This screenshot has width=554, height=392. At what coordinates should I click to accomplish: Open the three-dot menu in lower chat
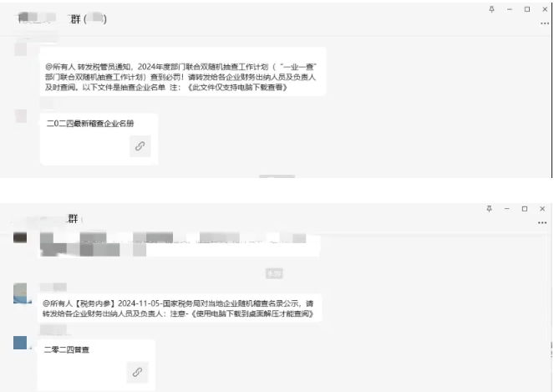pyautogui.click(x=542, y=222)
